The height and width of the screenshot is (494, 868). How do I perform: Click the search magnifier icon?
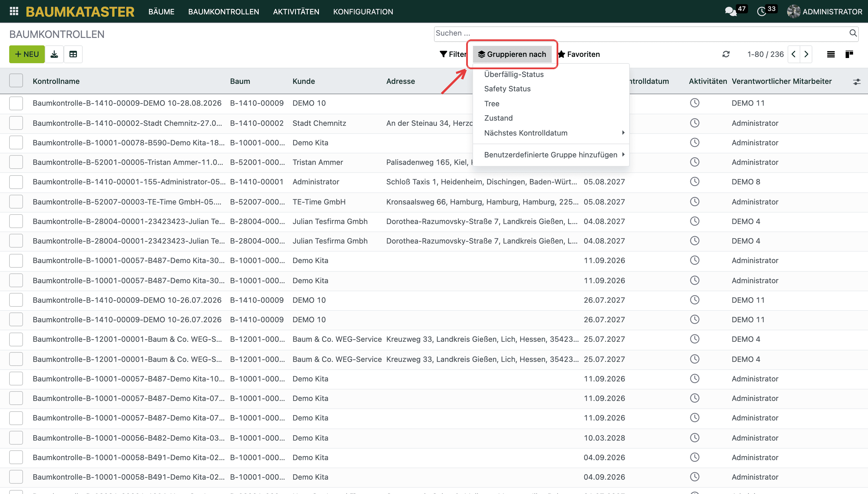point(853,33)
